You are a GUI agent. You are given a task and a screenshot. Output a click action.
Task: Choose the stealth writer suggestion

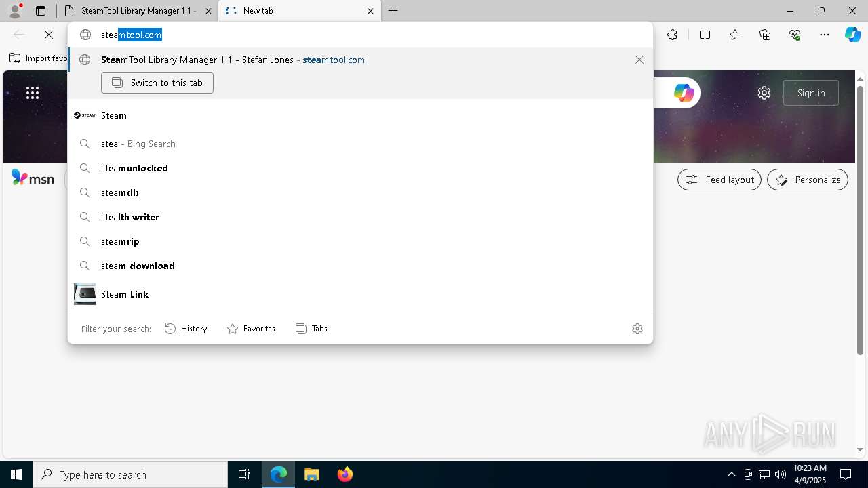point(360,217)
